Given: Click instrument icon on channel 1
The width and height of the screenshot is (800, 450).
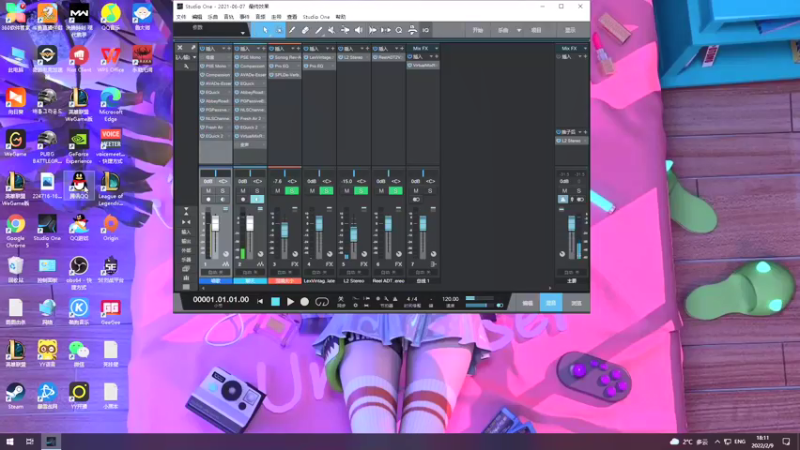Looking at the screenshot, I should point(226,264).
